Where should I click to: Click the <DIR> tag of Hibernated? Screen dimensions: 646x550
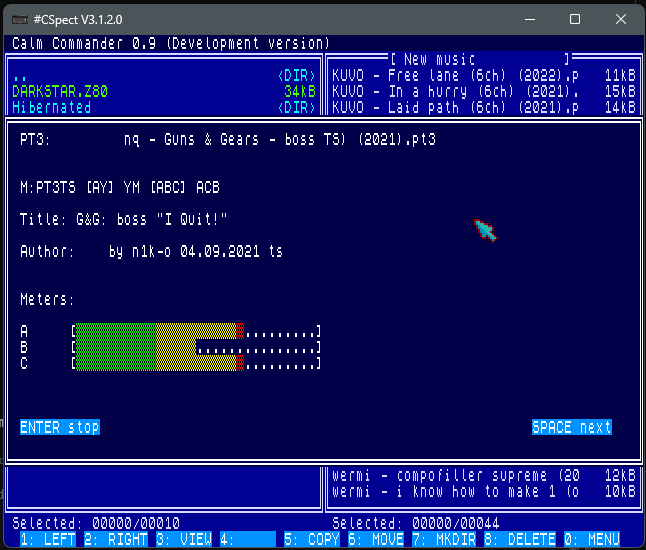point(296,108)
